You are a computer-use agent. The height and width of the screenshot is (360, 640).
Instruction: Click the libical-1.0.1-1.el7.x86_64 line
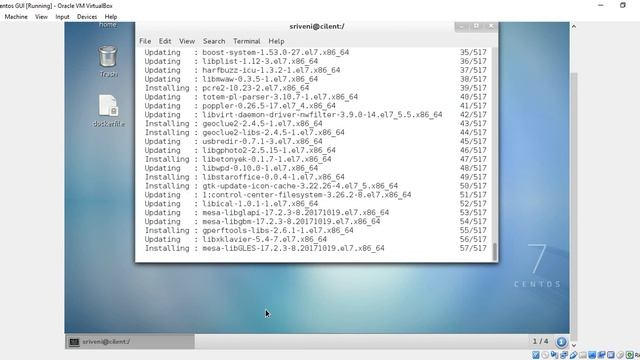coord(316,204)
